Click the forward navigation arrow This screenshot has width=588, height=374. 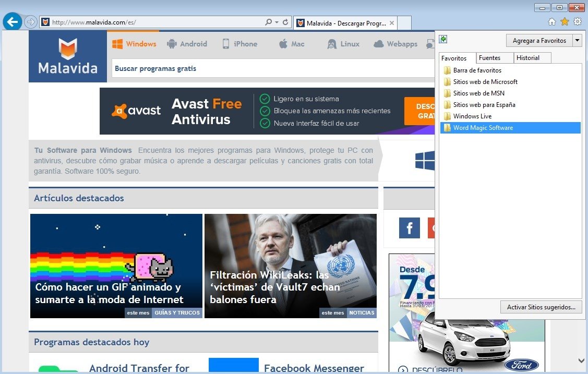30,22
